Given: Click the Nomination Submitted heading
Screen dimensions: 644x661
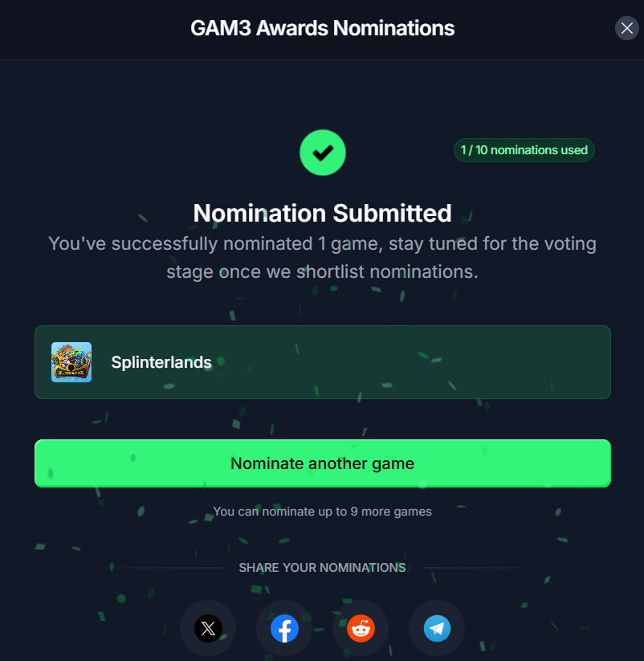Looking at the screenshot, I should 322,213.
